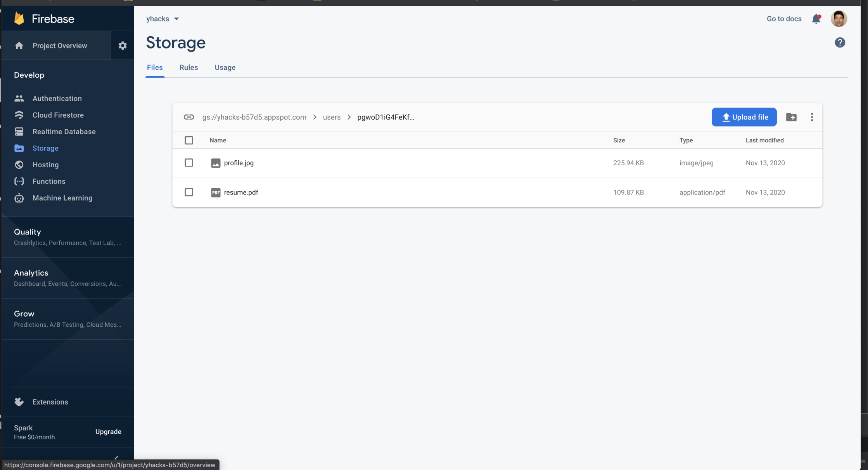Open the three-dot more options menu
Image resolution: width=868 pixels, height=470 pixels.
[812, 117]
